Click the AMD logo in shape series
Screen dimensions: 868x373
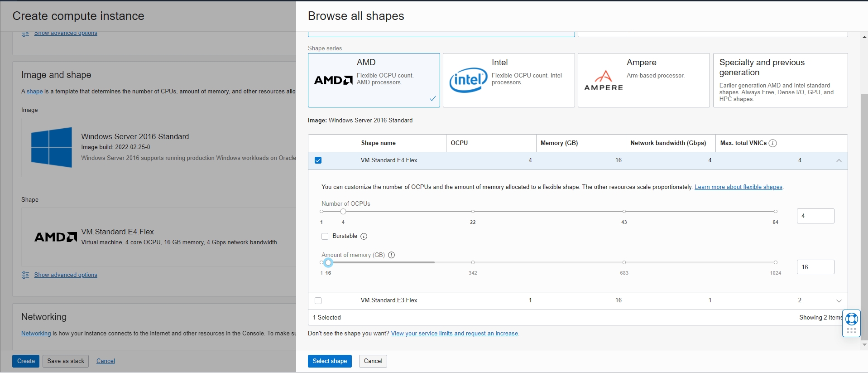(333, 80)
